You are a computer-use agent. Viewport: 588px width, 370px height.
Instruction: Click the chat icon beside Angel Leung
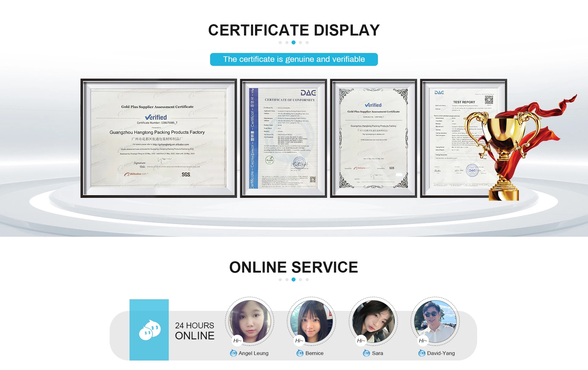(x=233, y=353)
